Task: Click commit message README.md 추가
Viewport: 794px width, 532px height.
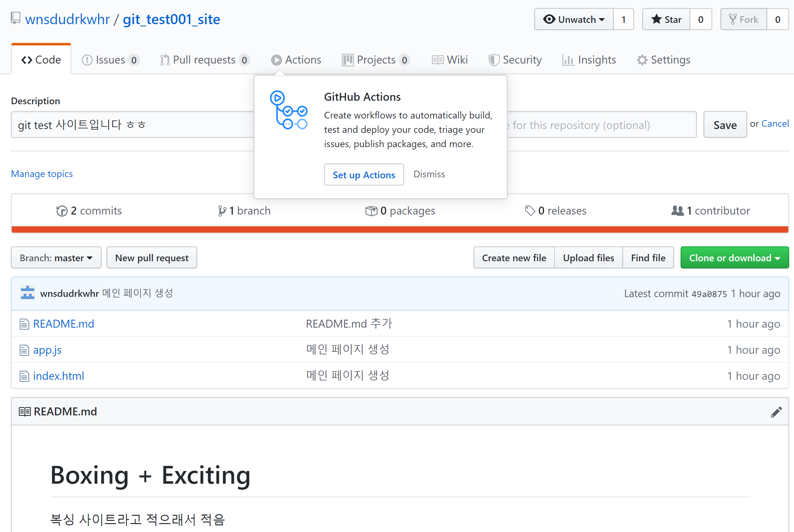Action: [x=349, y=324]
